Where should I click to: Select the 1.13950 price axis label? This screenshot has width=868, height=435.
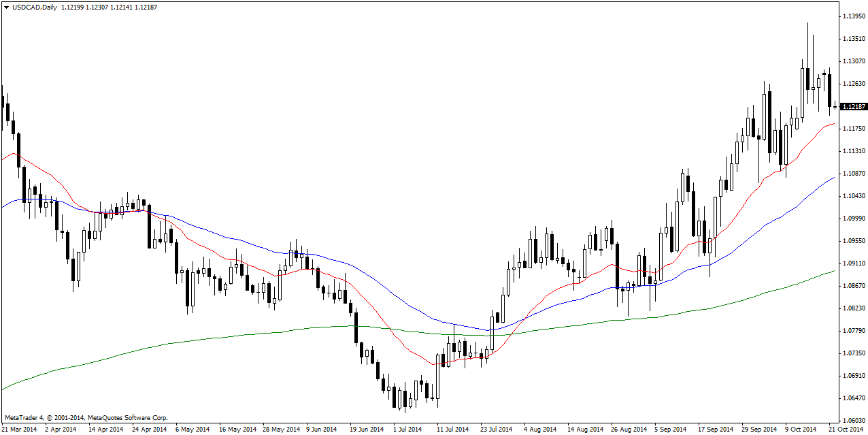[853, 16]
